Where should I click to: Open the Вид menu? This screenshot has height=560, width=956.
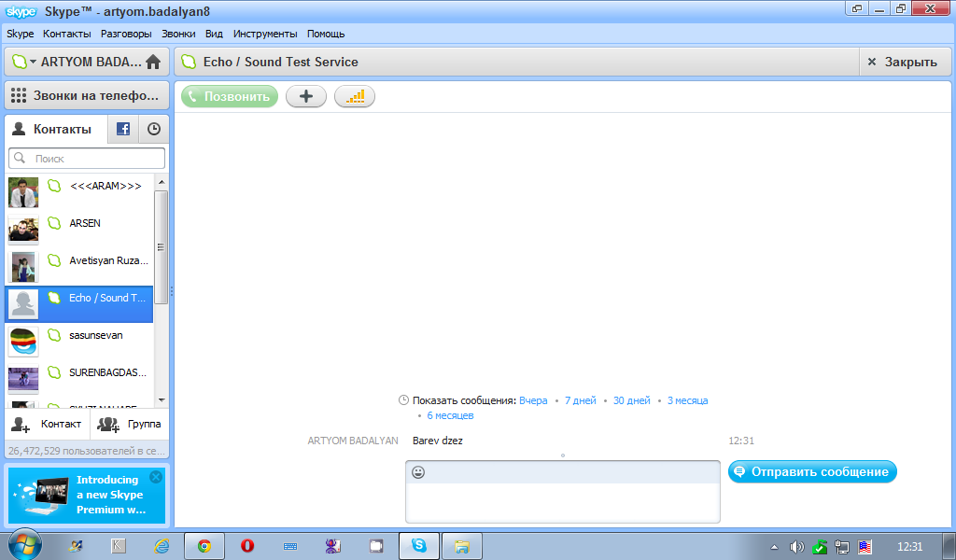click(x=214, y=34)
